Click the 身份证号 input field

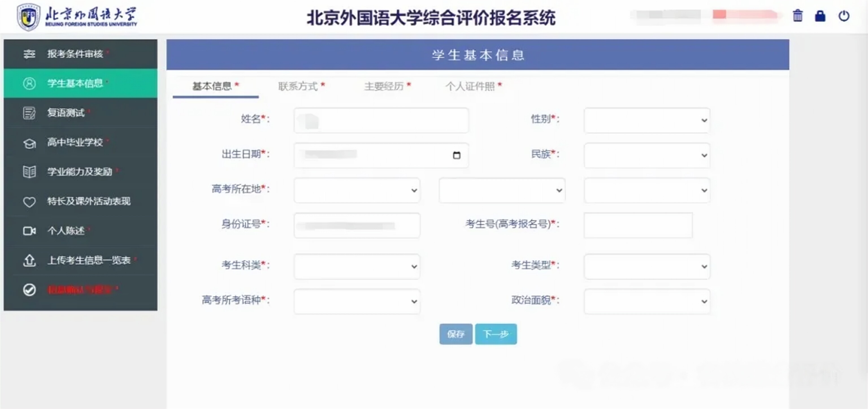[x=357, y=226]
